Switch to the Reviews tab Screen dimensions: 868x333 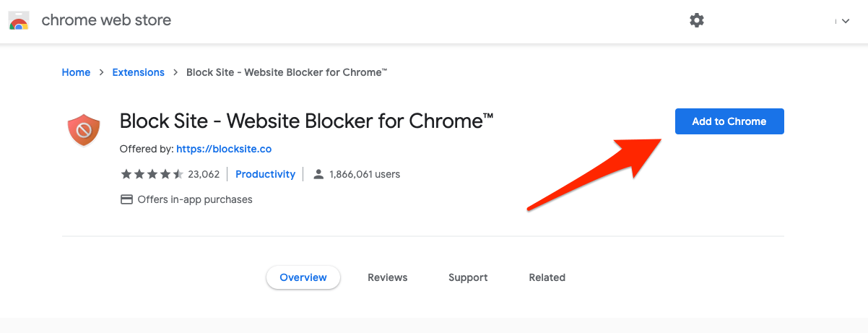tap(388, 277)
